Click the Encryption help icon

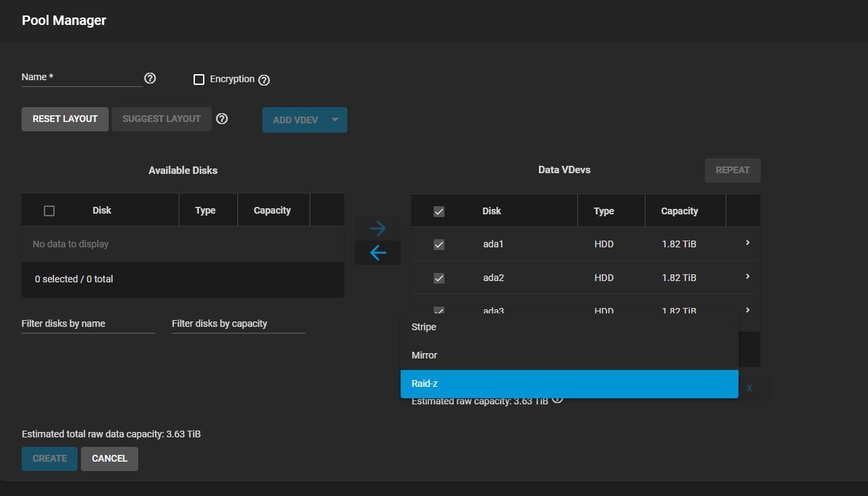click(x=264, y=80)
